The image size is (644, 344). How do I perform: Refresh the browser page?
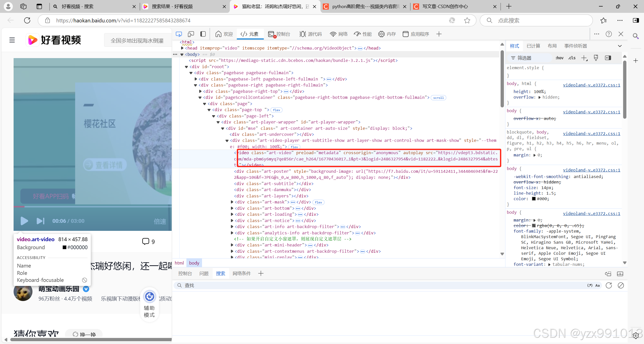27,20
